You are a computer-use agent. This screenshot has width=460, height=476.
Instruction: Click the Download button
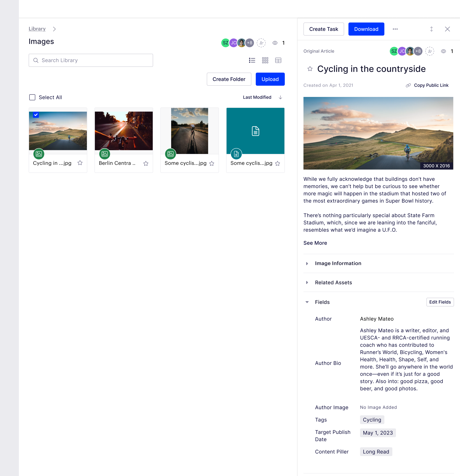tap(366, 29)
